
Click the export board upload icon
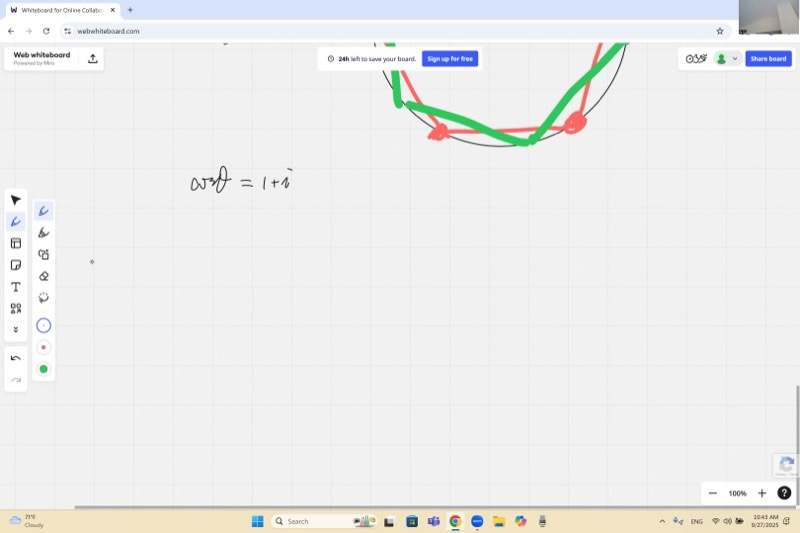coord(93,59)
